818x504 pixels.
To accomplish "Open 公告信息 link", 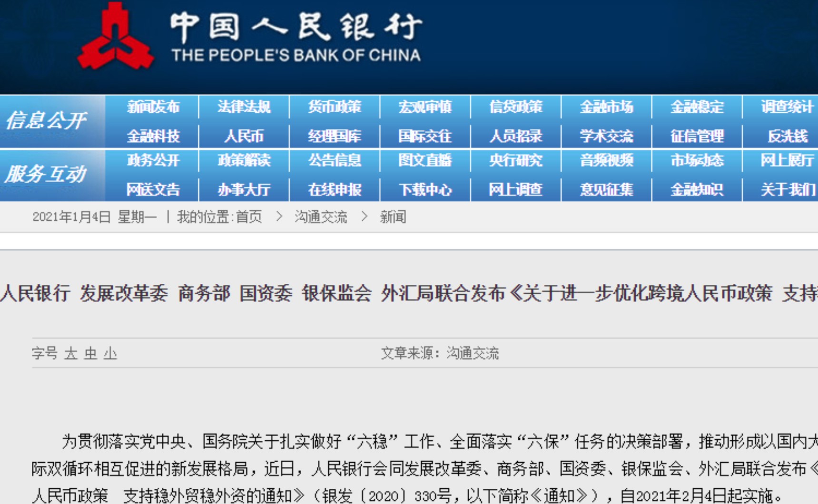I will pos(335,160).
